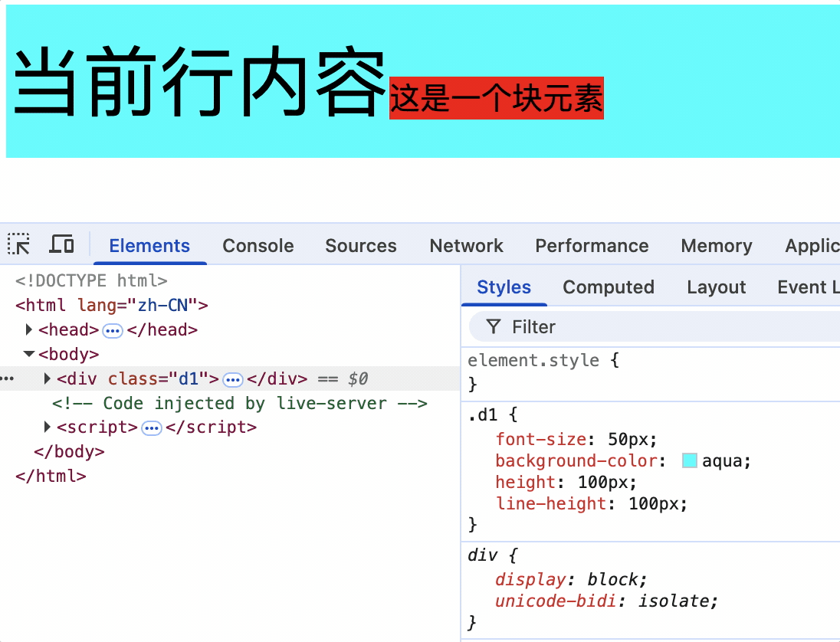Open the Elements tab

pos(149,246)
